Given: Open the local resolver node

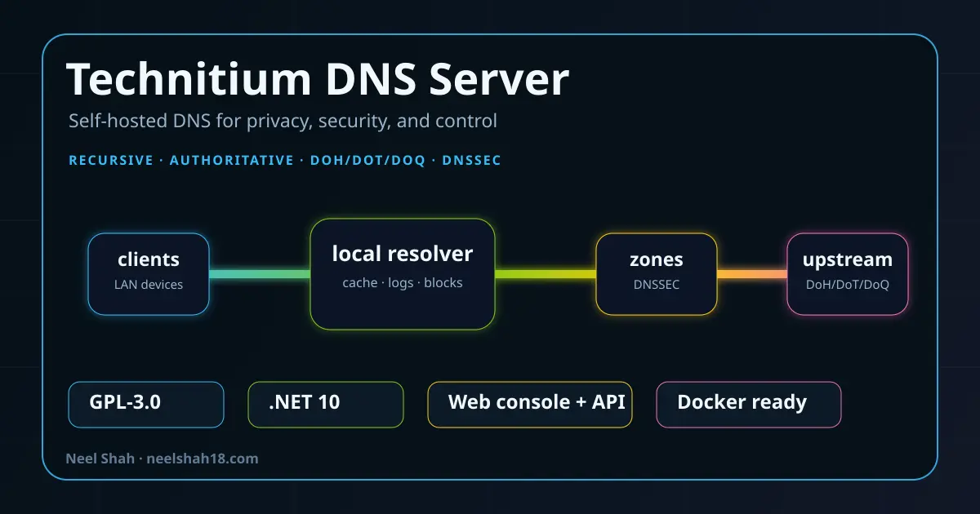Looking at the screenshot, I should point(403,274).
